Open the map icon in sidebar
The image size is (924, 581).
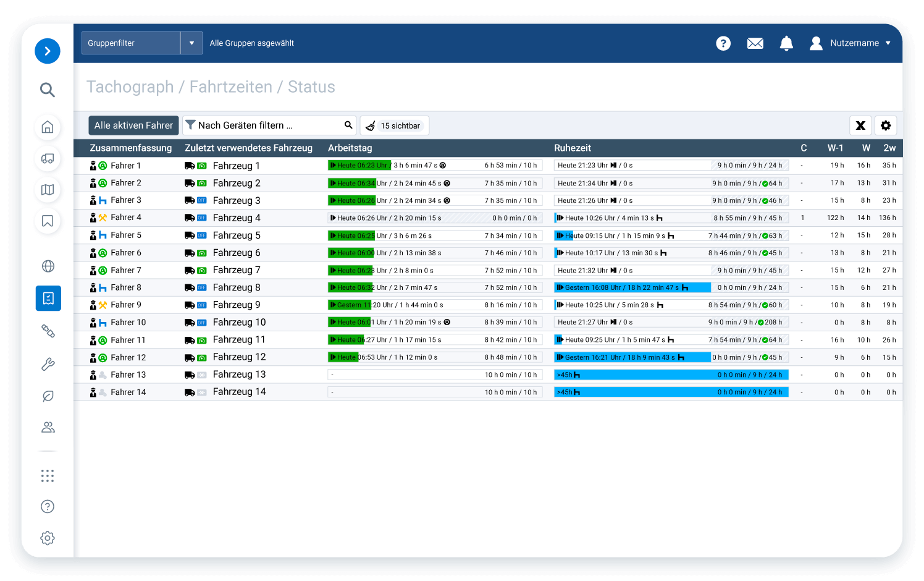pos(48,190)
